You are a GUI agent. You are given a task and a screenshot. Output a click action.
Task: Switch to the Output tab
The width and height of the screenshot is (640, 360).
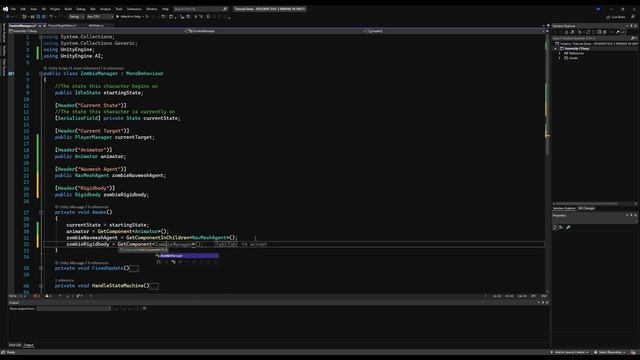click(x=29, y=345)
